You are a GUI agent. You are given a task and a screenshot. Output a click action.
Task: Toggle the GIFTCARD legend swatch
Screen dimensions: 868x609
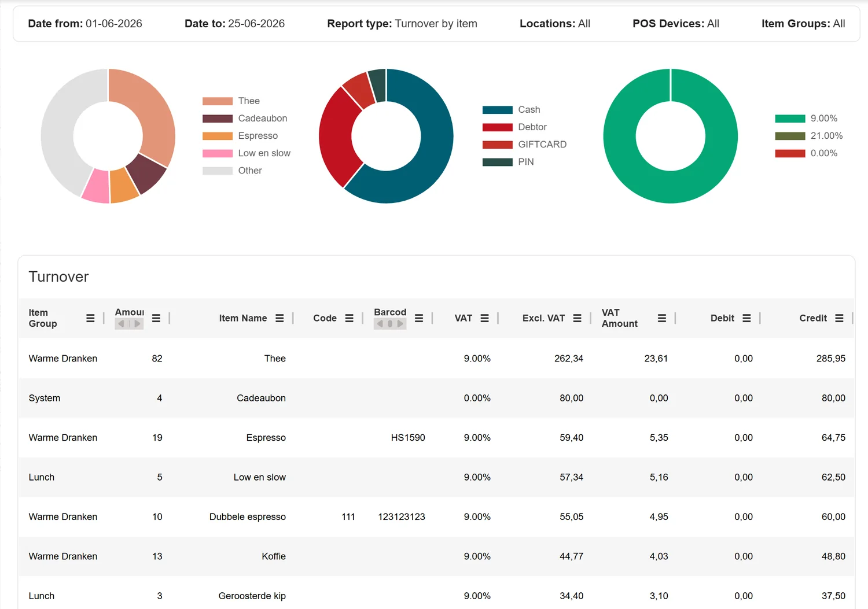[x=497, y=145]
